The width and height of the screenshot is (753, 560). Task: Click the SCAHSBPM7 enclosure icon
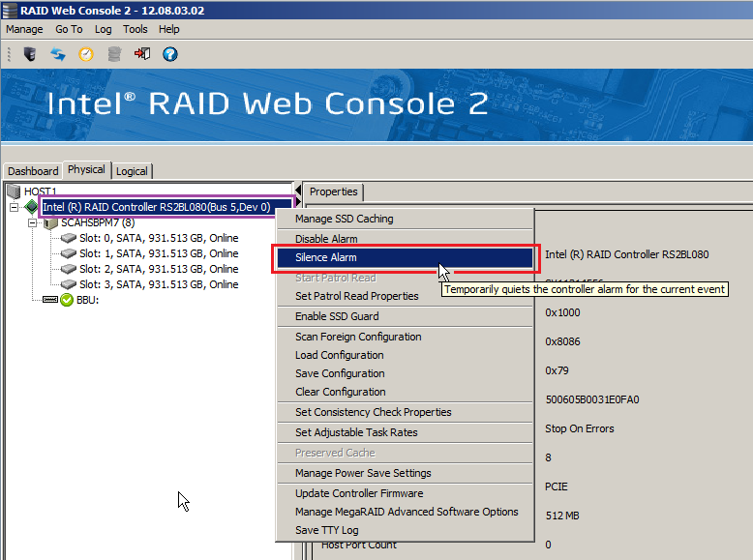(50, 223)
